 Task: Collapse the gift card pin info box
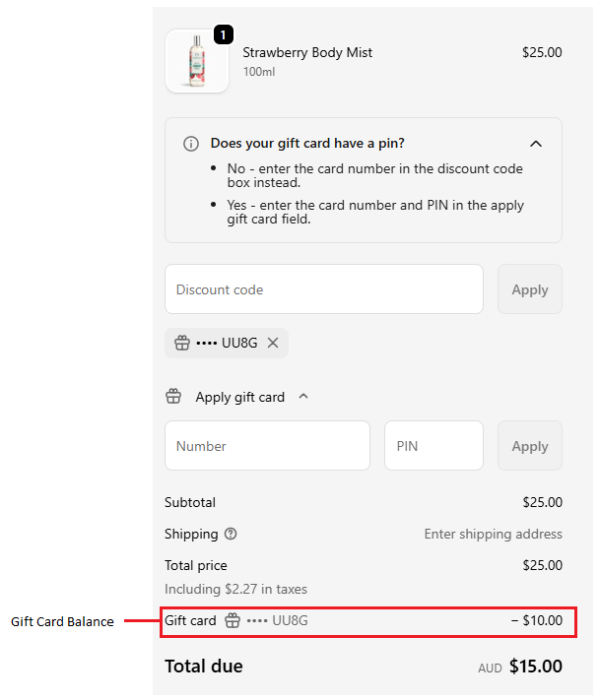coord(536,144)
